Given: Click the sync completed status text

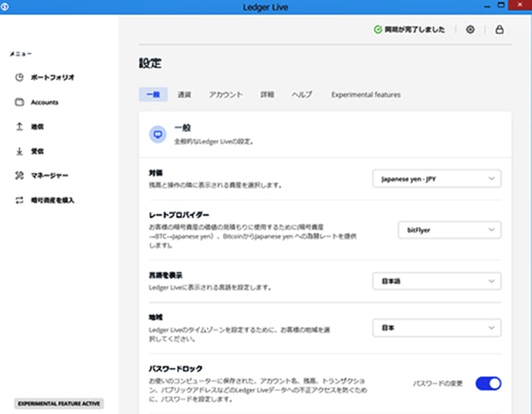Looking at the screenshot, I should (415, 30).
